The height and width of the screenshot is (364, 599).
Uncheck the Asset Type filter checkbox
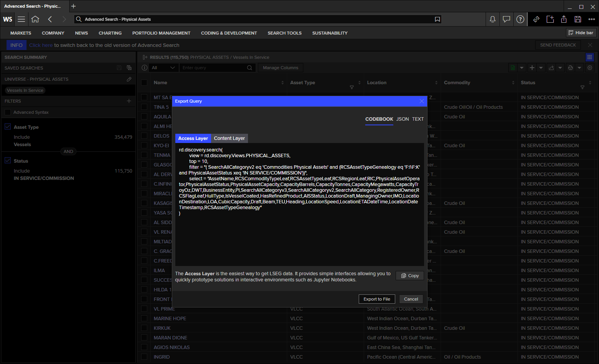8,127
